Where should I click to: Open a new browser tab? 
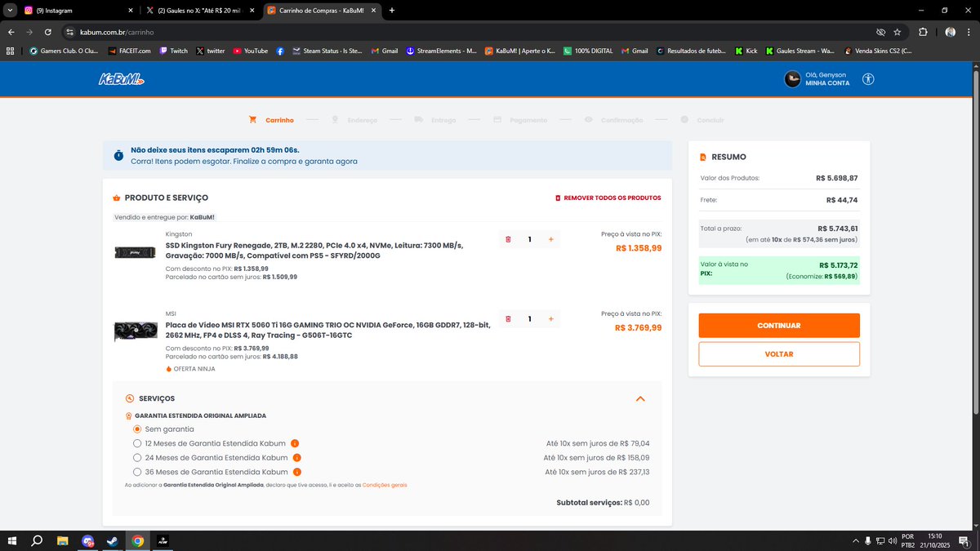point(392,11)
